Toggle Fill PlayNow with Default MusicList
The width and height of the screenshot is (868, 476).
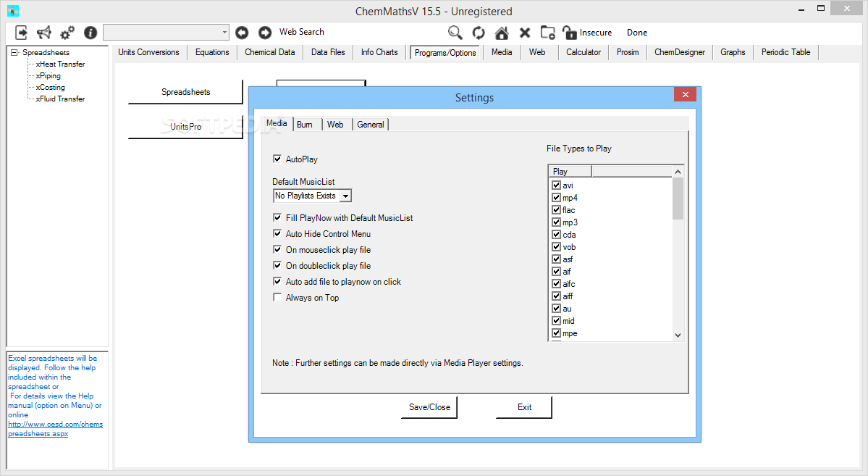coord(277,218)
